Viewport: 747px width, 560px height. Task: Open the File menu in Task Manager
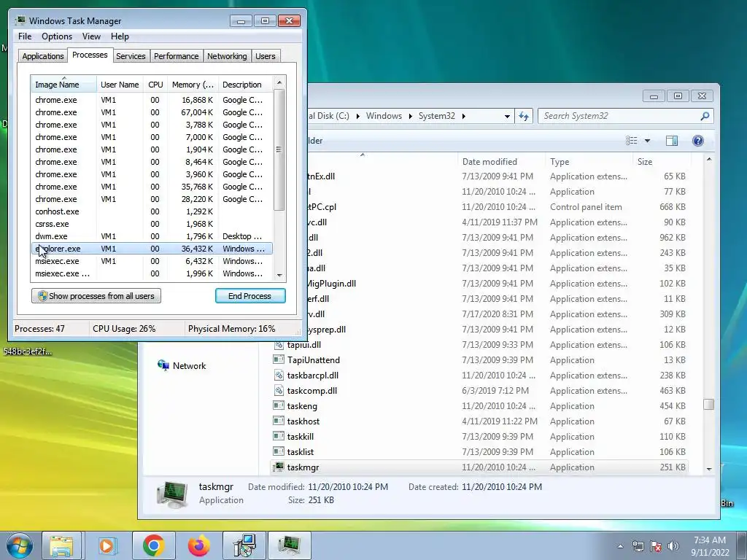click(x=25, y=36)
